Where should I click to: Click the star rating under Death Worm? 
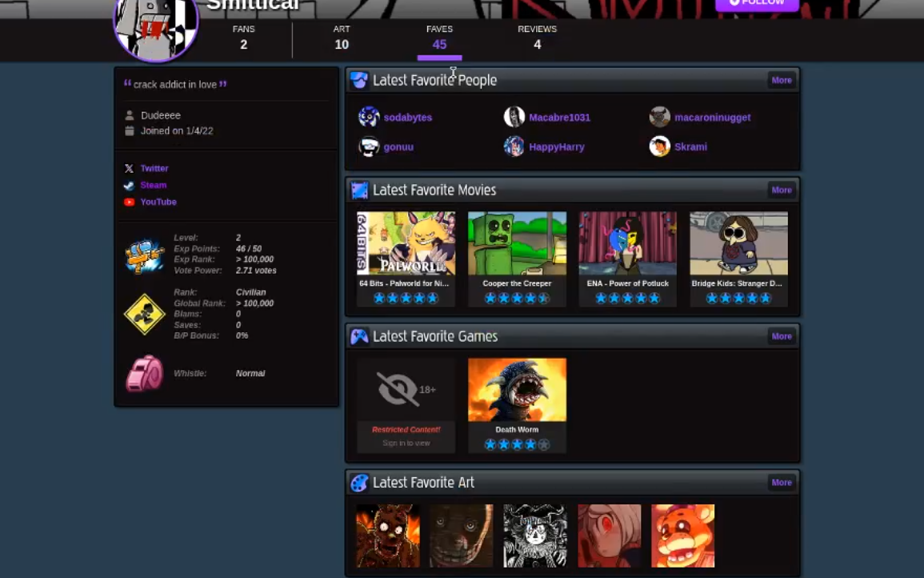point(517,444)
